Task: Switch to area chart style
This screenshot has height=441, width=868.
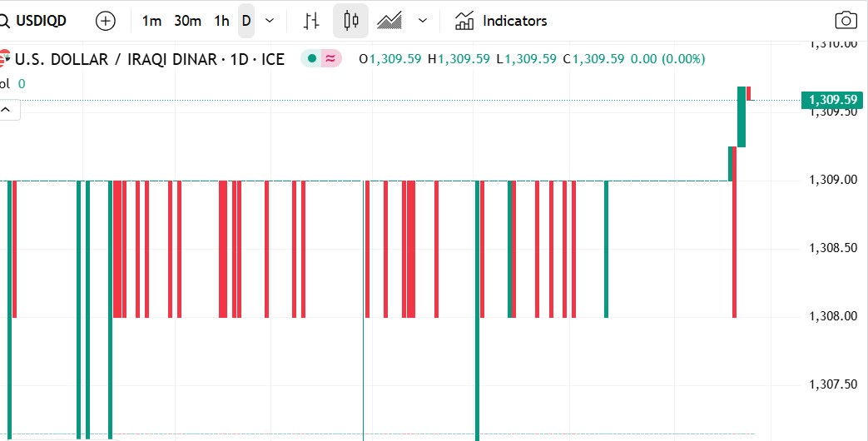Action: 389,21
